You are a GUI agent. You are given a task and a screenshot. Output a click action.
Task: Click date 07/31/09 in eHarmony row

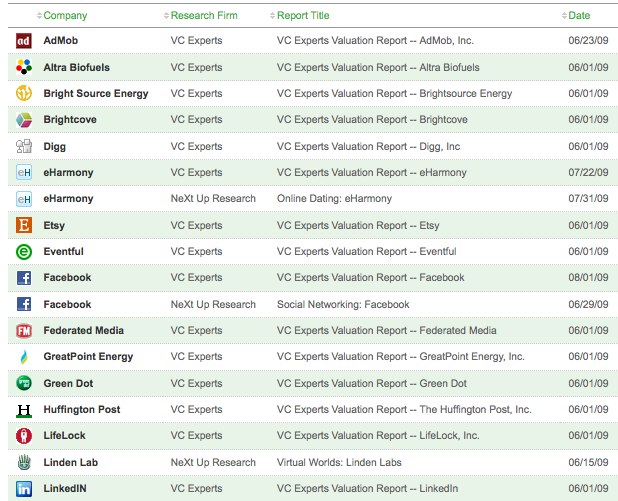pos(588,199)
